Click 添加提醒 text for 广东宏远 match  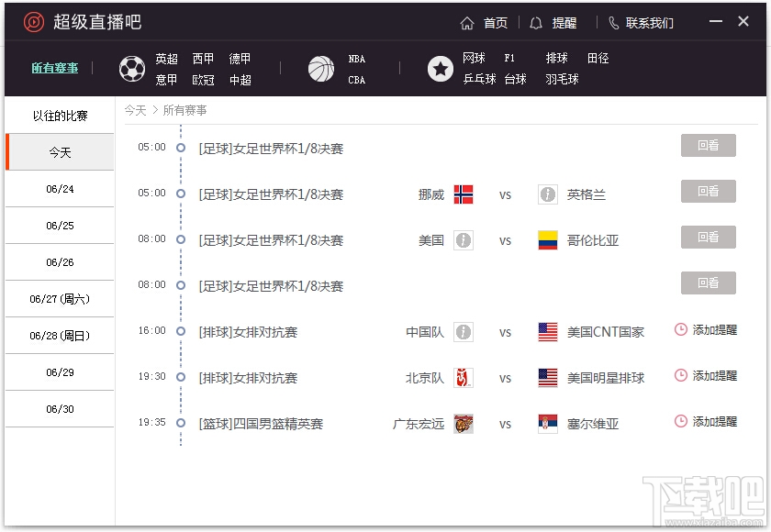(x=715, y=422)
